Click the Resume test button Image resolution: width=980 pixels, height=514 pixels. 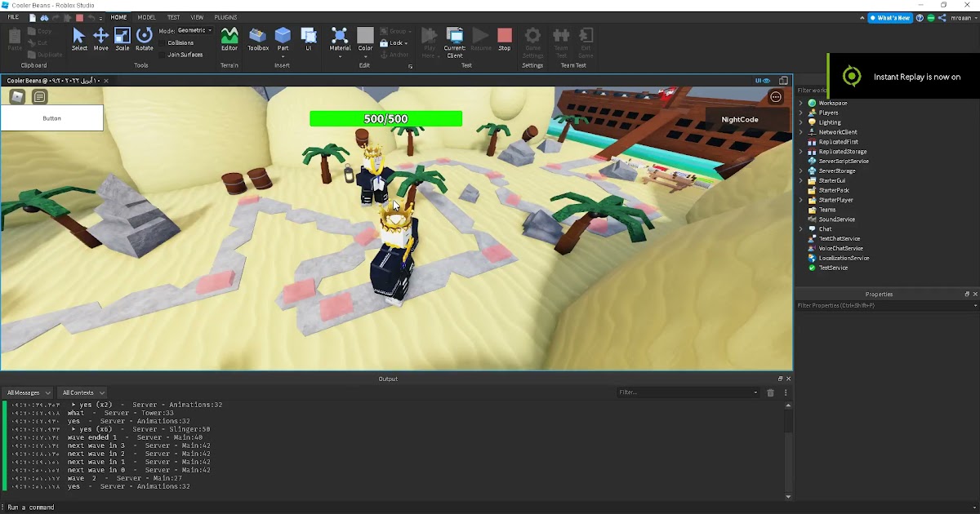(x=481, y=38)
